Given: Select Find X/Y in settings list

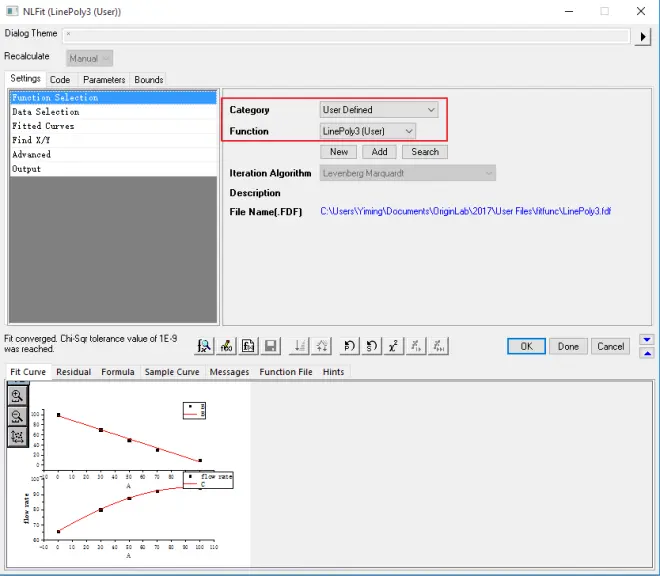Looking at the screenshot, I should click(113, 140).
